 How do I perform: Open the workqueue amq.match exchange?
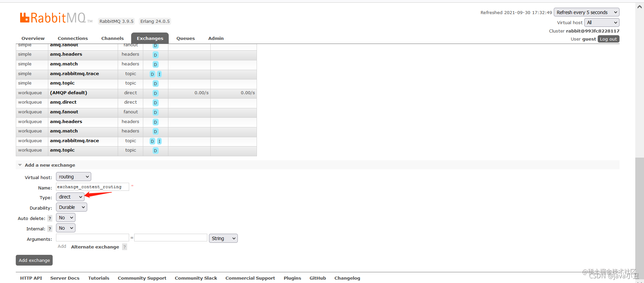point(64,131)
